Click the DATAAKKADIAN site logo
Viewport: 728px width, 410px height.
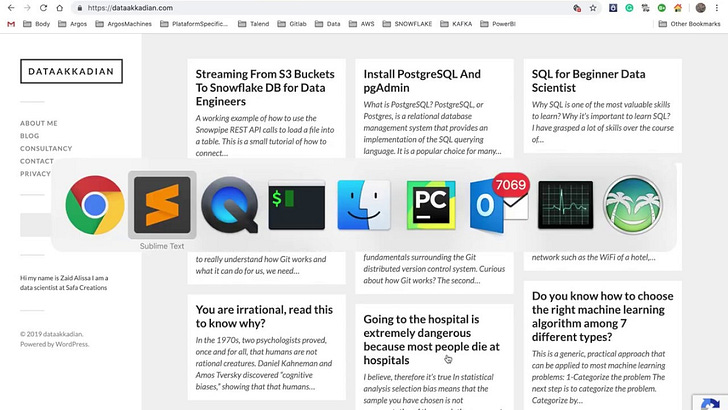point(71,71)
